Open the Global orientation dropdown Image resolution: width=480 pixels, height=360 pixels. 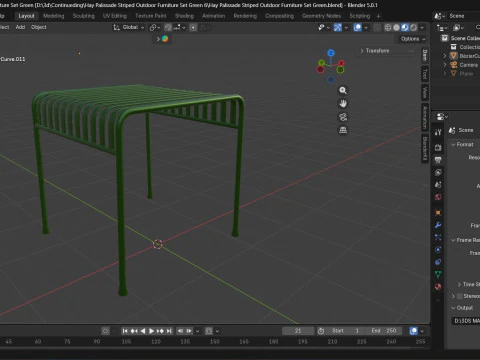pyautogui.click(x=129, y=27)
